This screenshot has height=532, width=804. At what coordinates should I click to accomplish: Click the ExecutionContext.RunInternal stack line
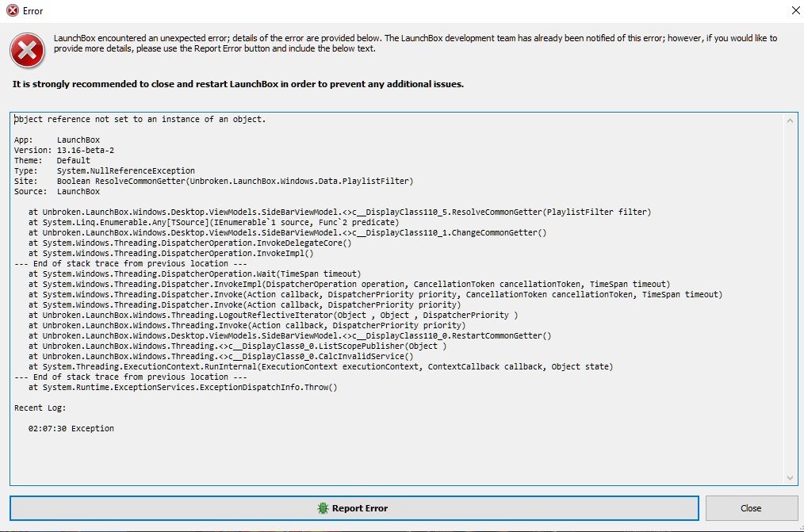[321, 366]
